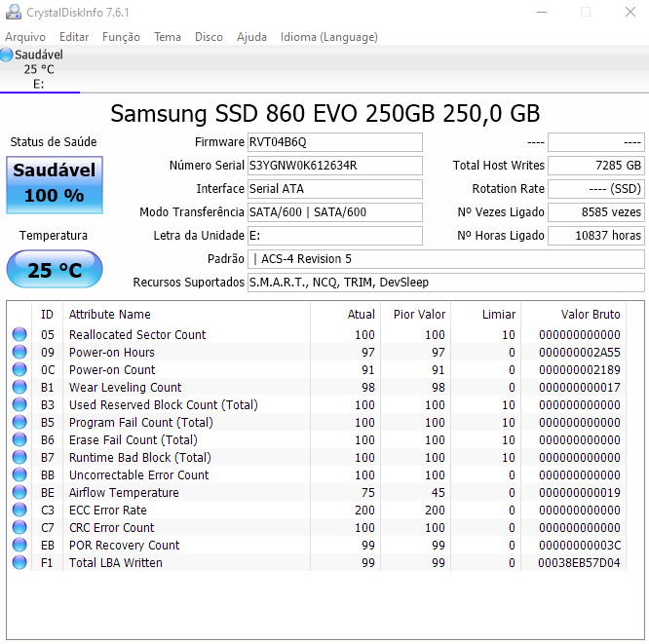
Task: Click the CrystalDiskInfo app icon in title bar
Action: point(14,12)
